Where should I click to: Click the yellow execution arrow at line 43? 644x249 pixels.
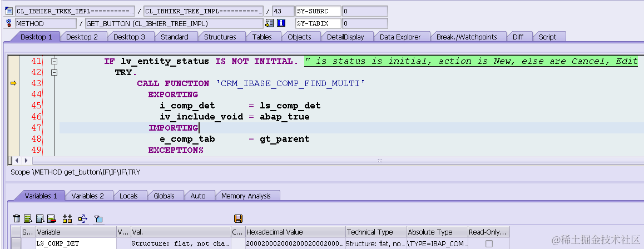pyautogui.click(x=13, y=84)
